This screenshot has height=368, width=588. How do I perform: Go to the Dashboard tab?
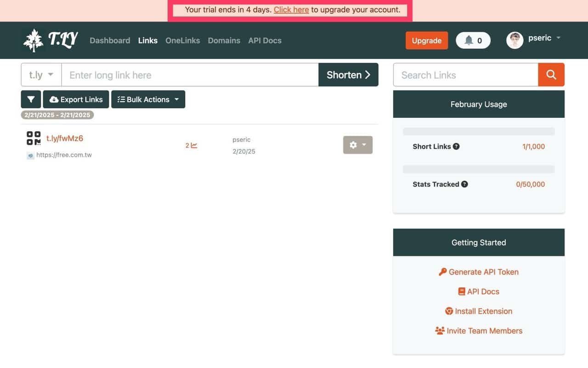pos(110,40)
